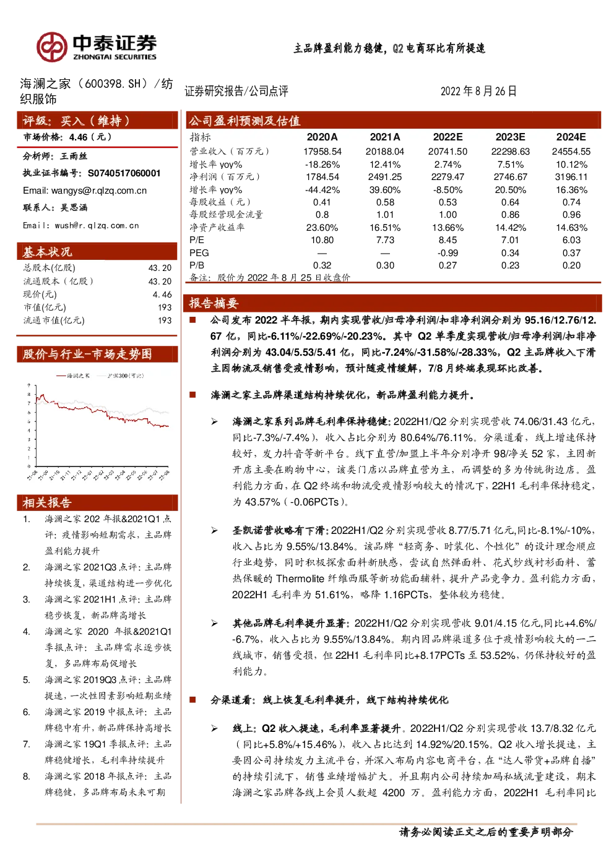This screenshot has height=868, width=614.
Task: Click the '流通市值(亿元)' row label
Action: tap(54, 320)
